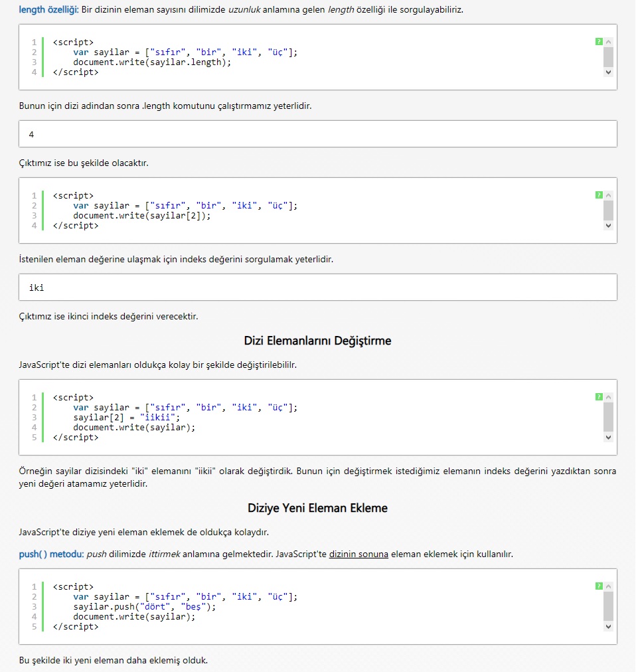Click the code line sayilar[2] = "iikii";

[x=126, y=417]
